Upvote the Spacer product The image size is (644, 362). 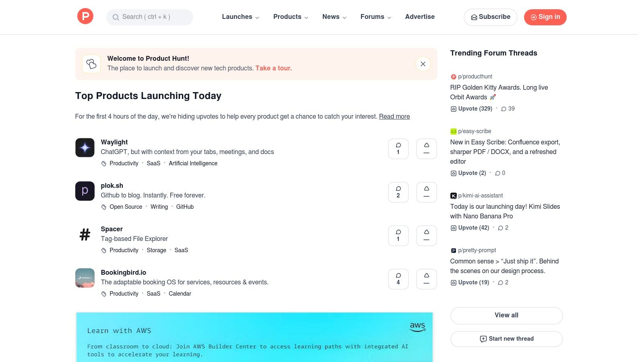427,236
